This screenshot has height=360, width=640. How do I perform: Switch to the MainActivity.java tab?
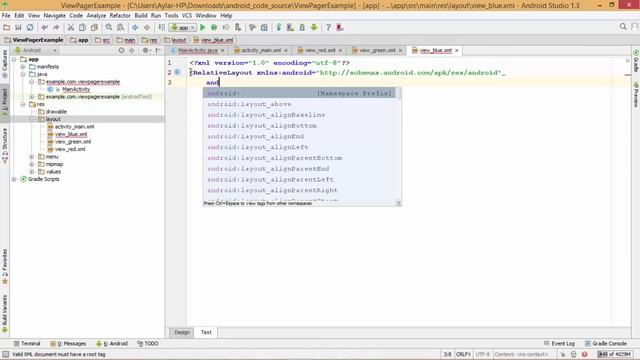(198, 50)
